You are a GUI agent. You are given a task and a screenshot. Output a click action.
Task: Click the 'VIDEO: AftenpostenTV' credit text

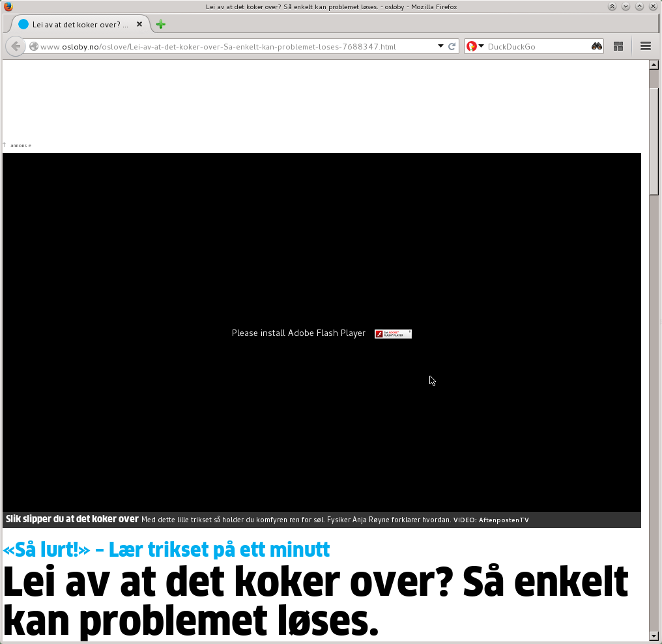491,520
